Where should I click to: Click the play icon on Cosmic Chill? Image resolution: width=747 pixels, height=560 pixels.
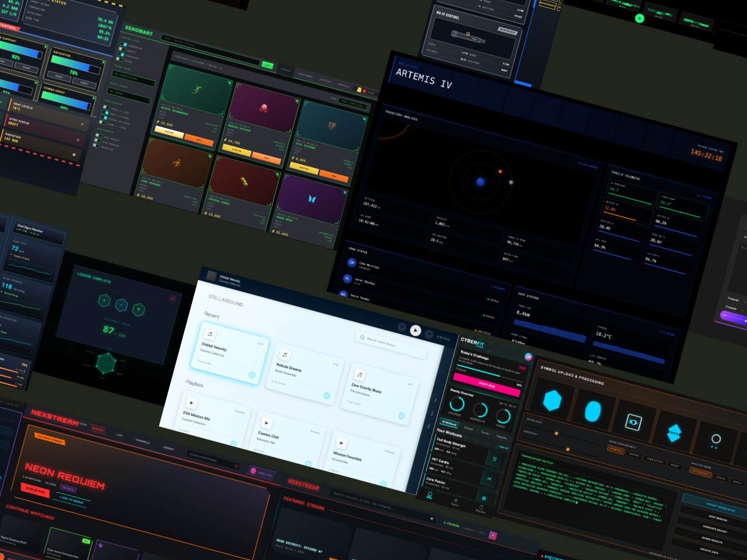point(266,423)
